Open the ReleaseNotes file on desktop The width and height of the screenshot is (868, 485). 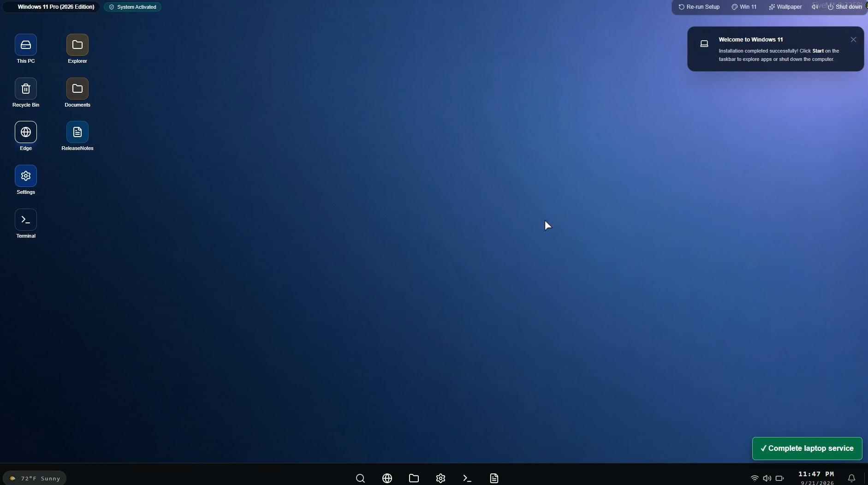pyautogui.click(x=77, y=136)
